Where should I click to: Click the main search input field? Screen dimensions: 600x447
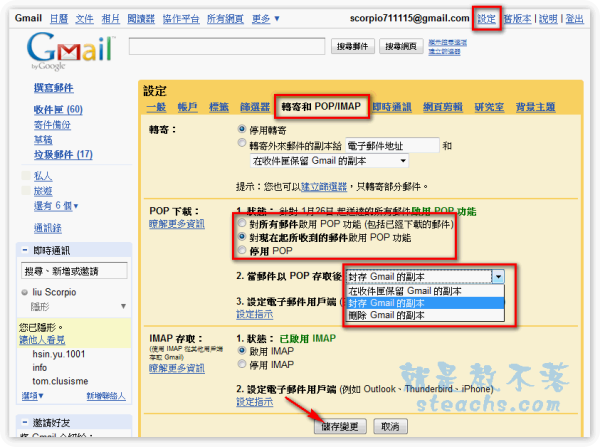tap(227, 46)
